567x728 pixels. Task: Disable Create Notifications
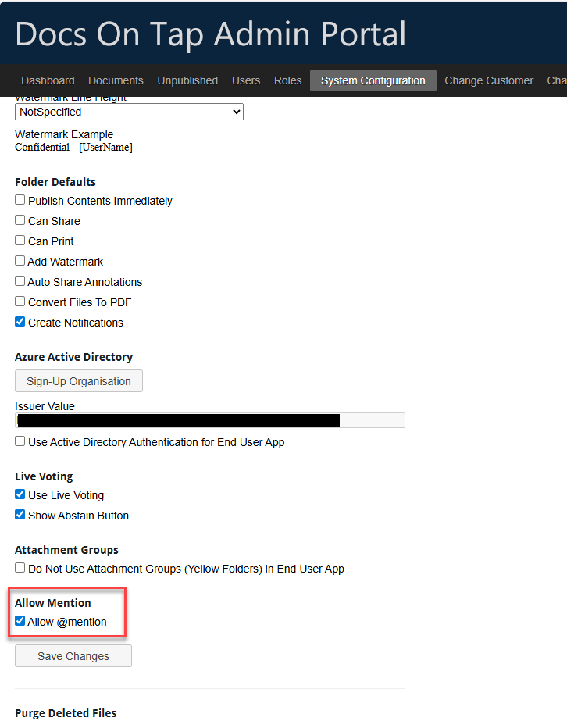20,321
